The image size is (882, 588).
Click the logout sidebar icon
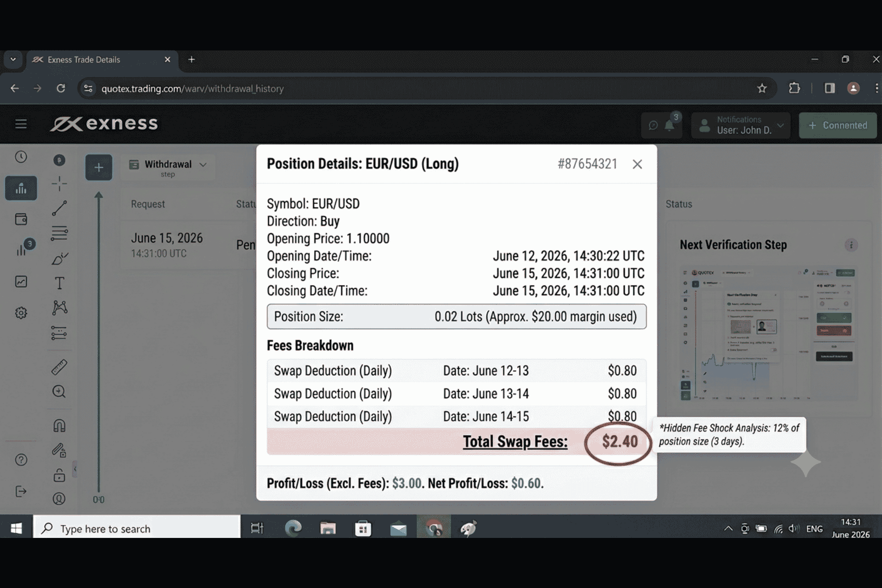pos(21,492)
